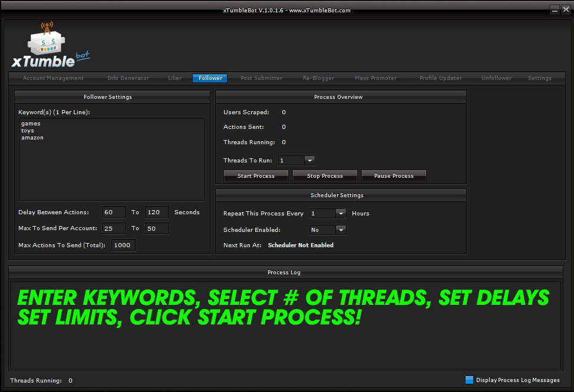Open the Liker tab
The image size is (574, 392).
pyautogui.click(x=174, y=78)
